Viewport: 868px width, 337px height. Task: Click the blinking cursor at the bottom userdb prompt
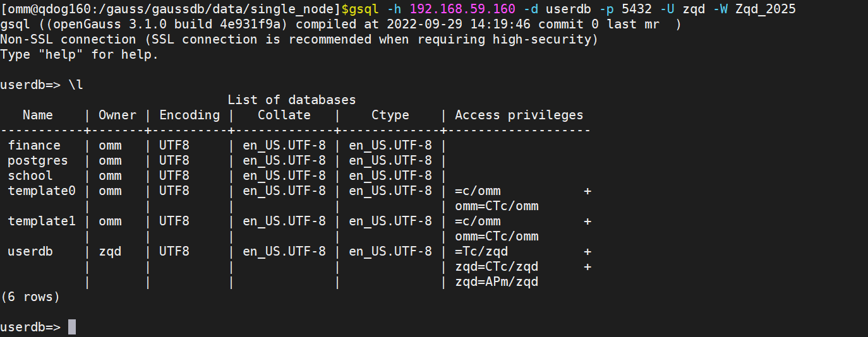72,327
